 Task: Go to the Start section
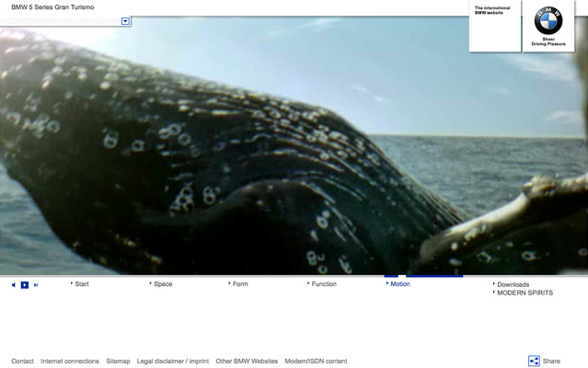82,284
